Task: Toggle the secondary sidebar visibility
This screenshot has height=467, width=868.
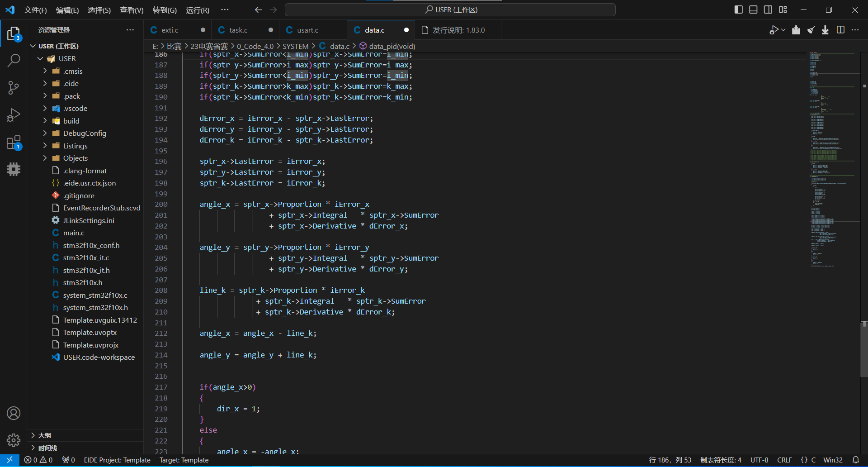Action: [768, 10]
